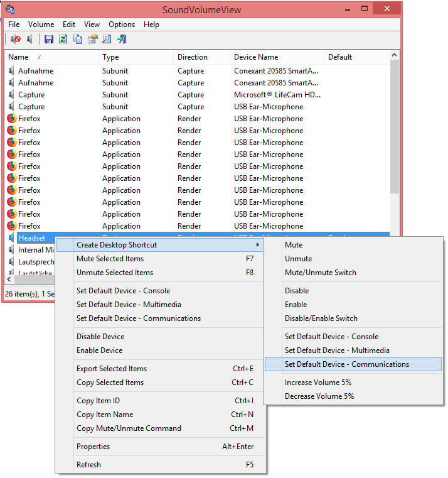The width and height of the screenshot is (448, 478).
Task: Open the Volume menu
Action: [41, 24]
